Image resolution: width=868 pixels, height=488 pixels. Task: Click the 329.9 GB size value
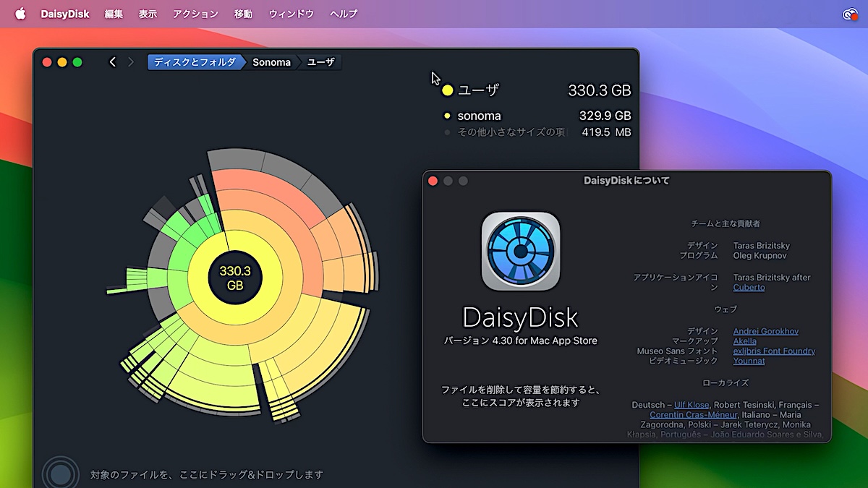pos(605,116)
